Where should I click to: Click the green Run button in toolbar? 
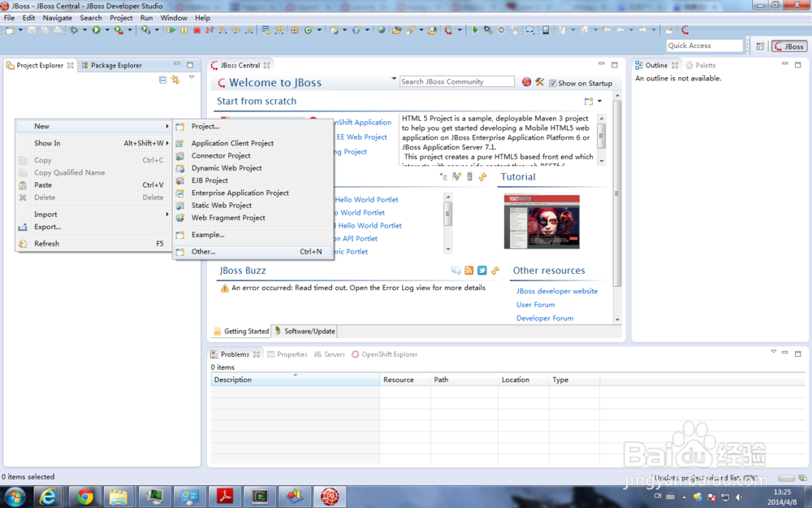(97, 30)
